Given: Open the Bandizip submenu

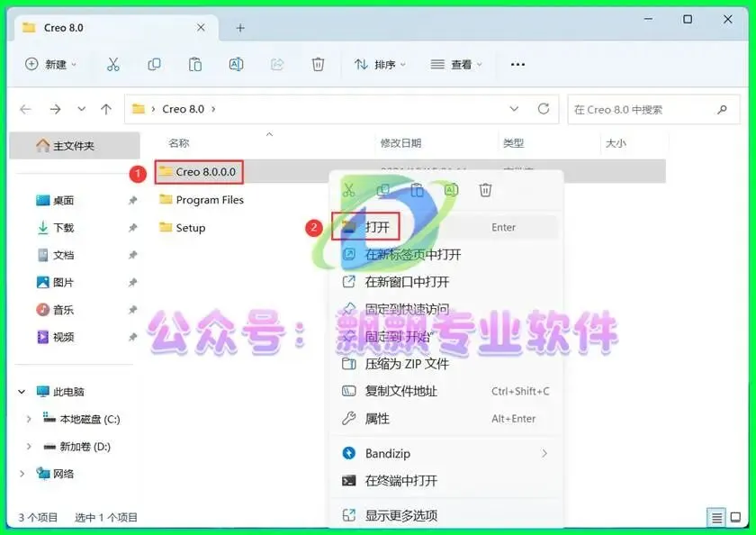Looking at the screenshot, I should (x=446, y=453).
